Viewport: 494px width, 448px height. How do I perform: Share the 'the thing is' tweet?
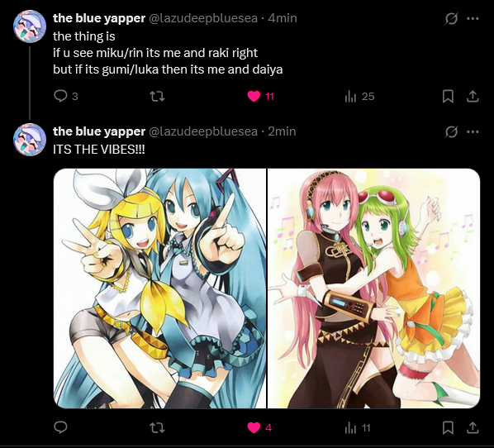coord(473,96)
